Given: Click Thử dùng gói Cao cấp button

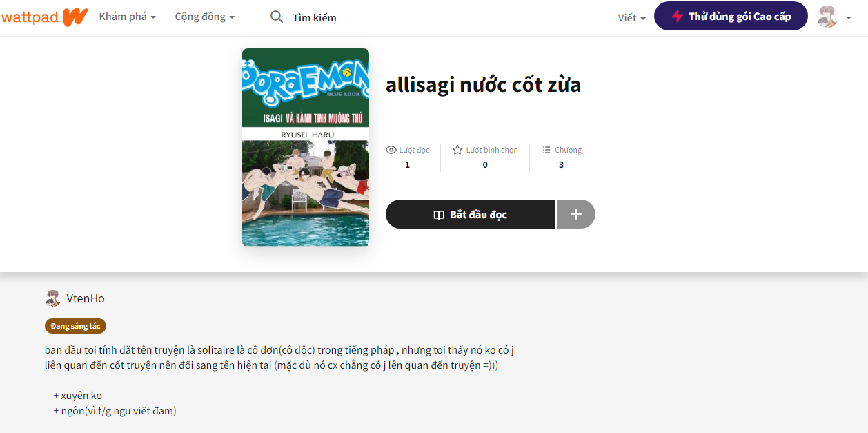Looking at the screenshot, I should point(731,16).
